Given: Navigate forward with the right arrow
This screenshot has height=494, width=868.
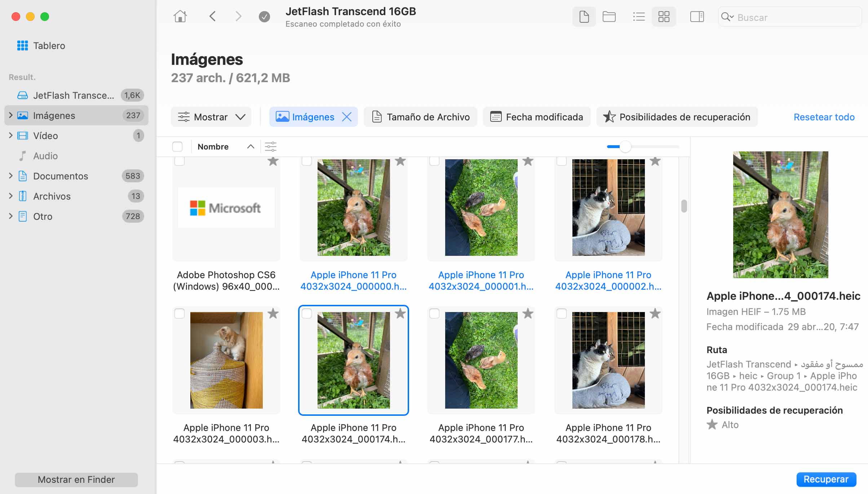Looking at the screenshot, I should (x=238, y=17).
